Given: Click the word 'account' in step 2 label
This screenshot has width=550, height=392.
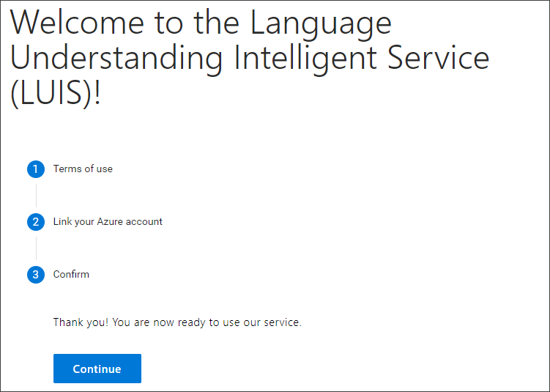Looking at the screenshot, I should 145,221.
